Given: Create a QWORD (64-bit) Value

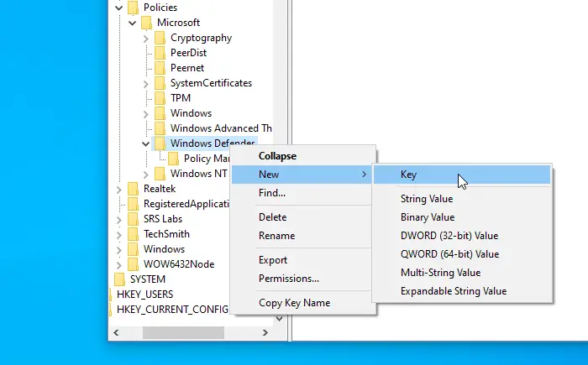Looking at the screenshot, I should tap(449, 254).
